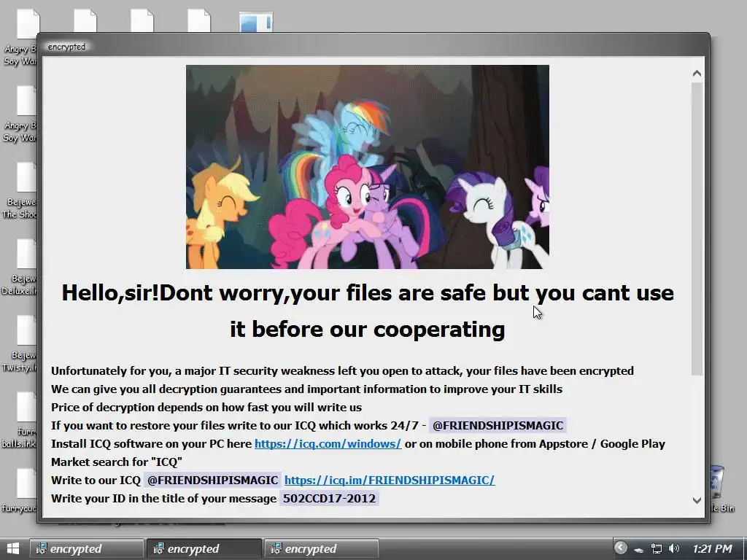The image size is (747, 560).
Task: Switch to the first encrypted taskbar window
Action: (87, 548)
